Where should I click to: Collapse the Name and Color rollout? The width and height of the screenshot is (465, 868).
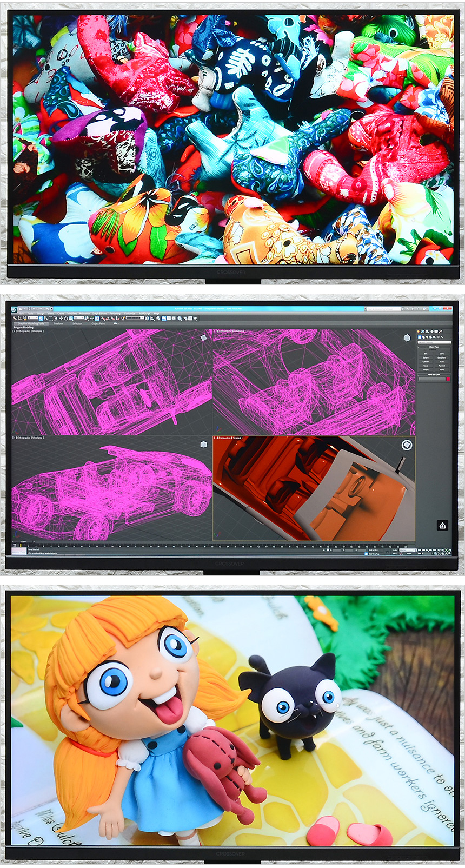tap(434, 374)
